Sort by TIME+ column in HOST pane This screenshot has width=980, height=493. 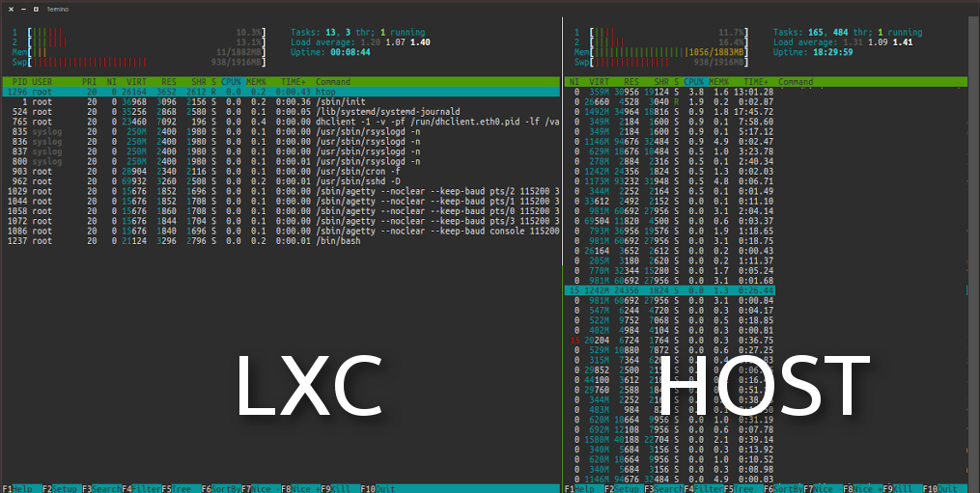tap(756, 82)
